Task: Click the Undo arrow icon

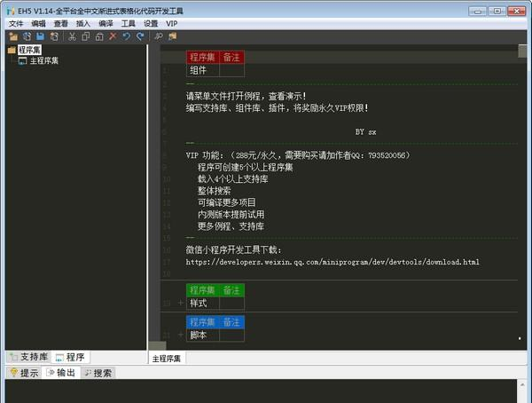Action: click(x=126, y=36)
